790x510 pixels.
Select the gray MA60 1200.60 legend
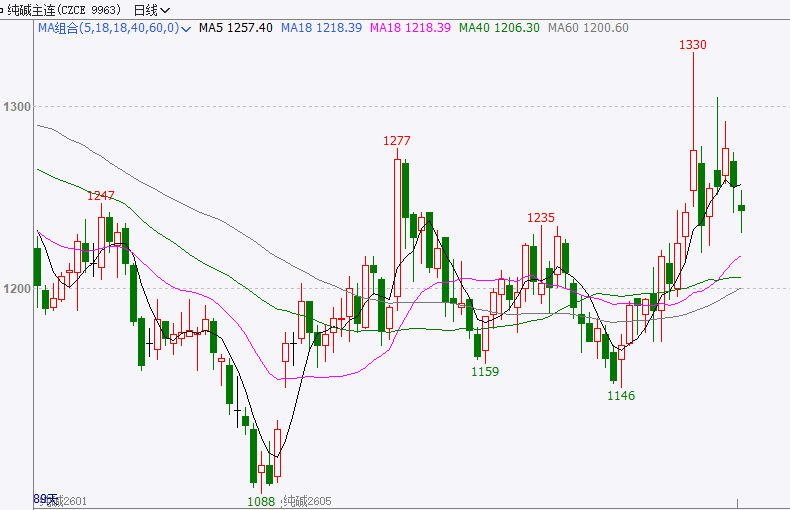tap(588, 28)
